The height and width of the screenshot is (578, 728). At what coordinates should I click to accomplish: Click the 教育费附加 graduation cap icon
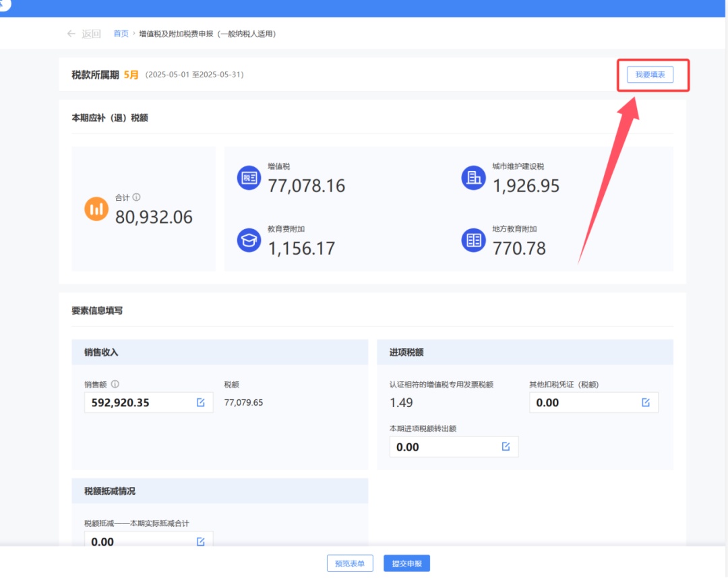click(x=249, y=240)
